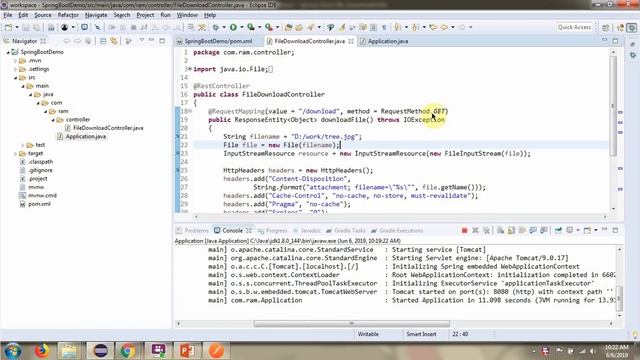This screenshot has height=360, width=640.
Task: Open the Window menu
Action: (x=187, y=15)
